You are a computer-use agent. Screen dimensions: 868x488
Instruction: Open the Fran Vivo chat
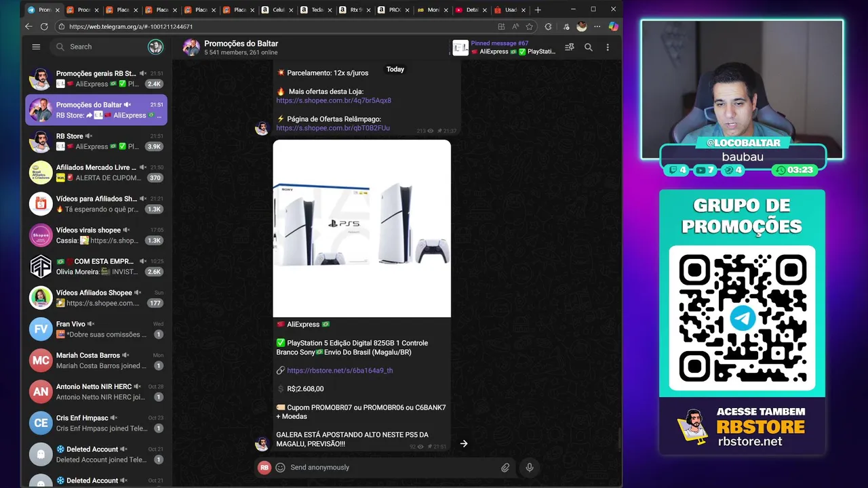point(96,329)
